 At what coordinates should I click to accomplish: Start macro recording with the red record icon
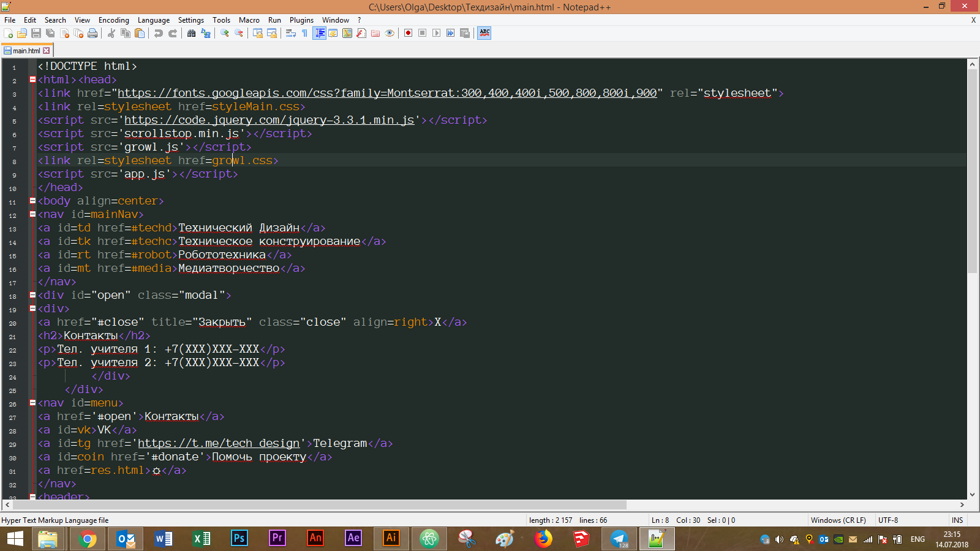[408, 33]
